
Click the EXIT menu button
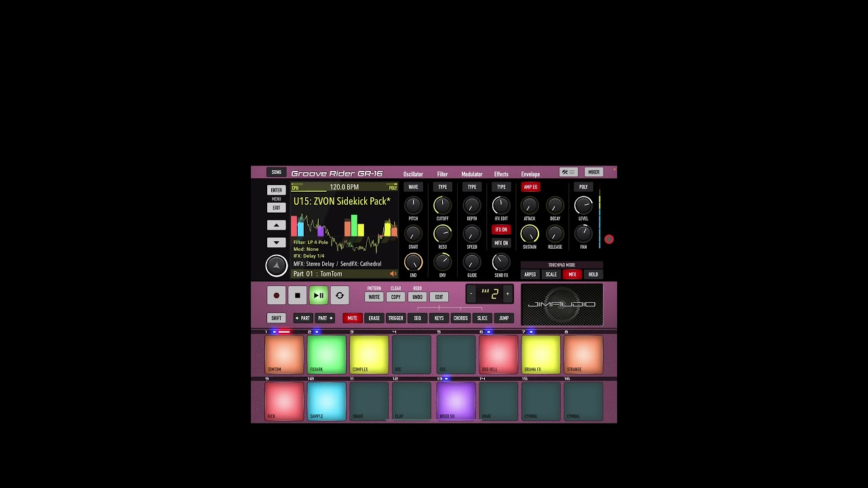[x=276, y=208]
